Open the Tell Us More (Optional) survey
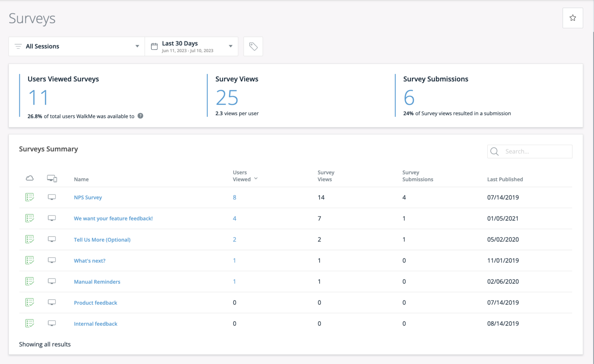Image resolution: width=594 pixels, height=364 pixels. coord(102,239)
